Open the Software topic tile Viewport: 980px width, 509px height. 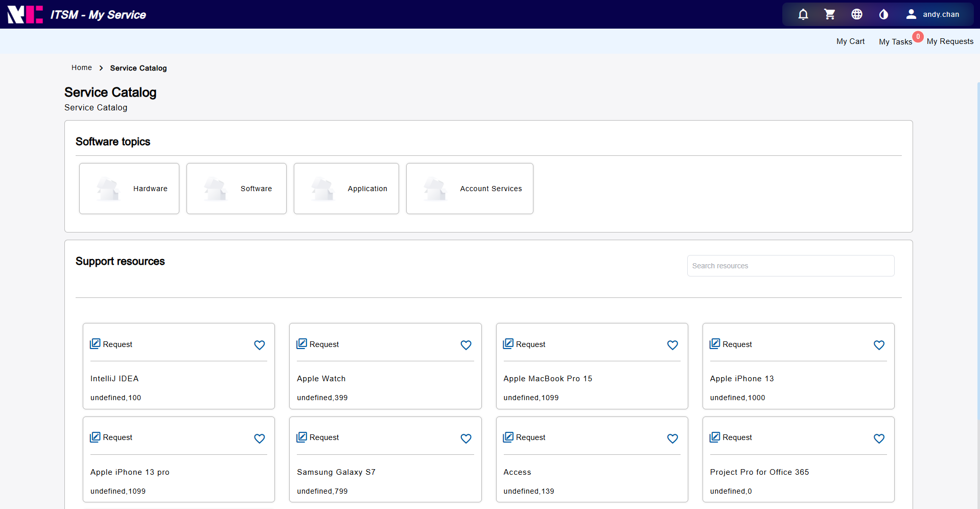237,189
